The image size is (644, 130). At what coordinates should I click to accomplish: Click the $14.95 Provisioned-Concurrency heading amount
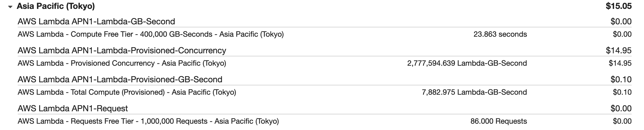pyautogui.click(x=619, y=51)
